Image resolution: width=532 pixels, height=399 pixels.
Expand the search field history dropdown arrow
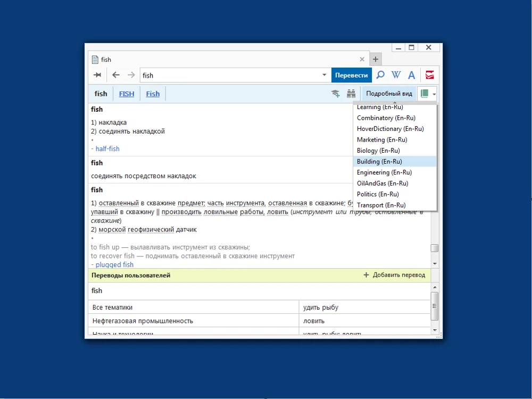325,75
